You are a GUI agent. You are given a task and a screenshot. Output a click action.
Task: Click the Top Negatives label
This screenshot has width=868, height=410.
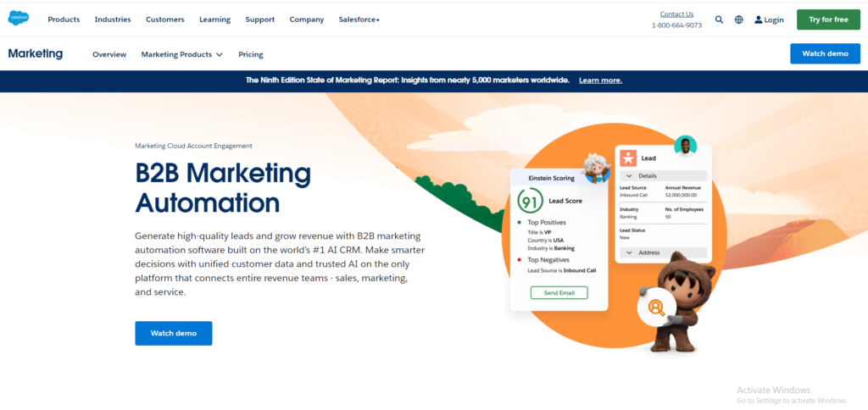click(x=548, y=259)
